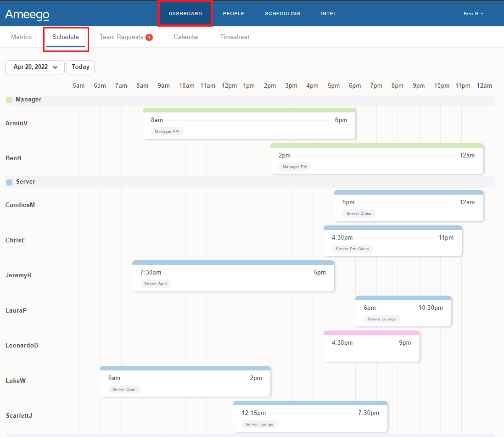Click the Today button
This screenshot has width=504, height=437.
click(x=80, y=67)
